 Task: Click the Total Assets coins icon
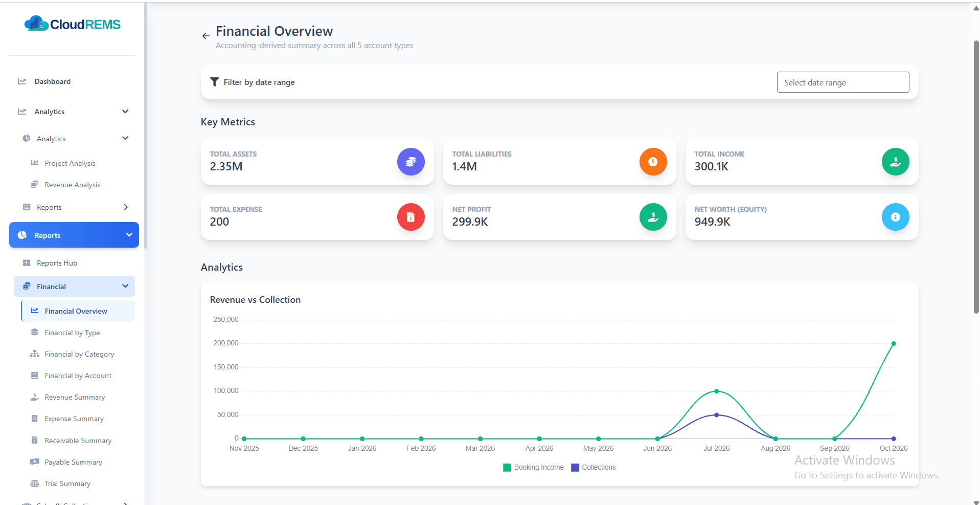tap(411, 162)
